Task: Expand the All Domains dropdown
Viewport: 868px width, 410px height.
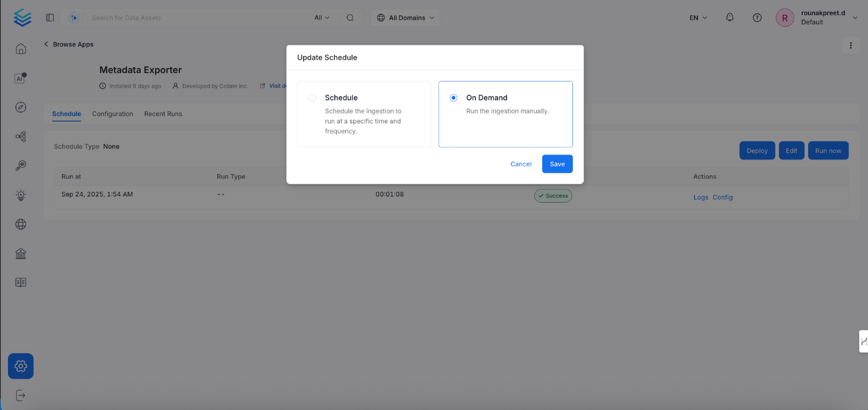Action: click(406, 18)
